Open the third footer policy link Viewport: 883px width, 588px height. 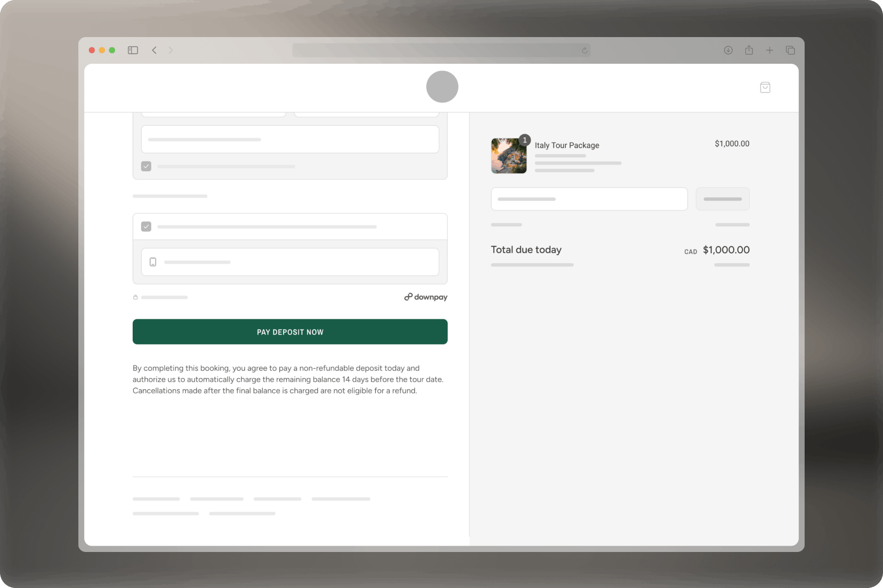click(277, 499)
